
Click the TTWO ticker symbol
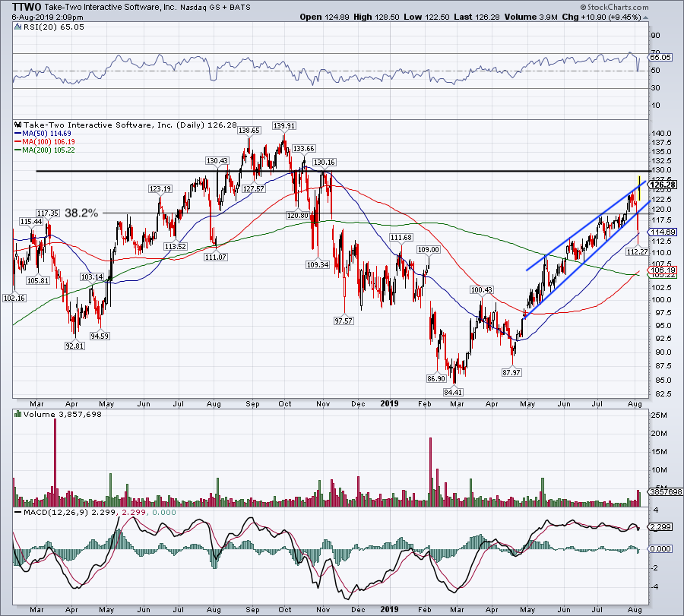pyautogui.click(x=27, y=7)
